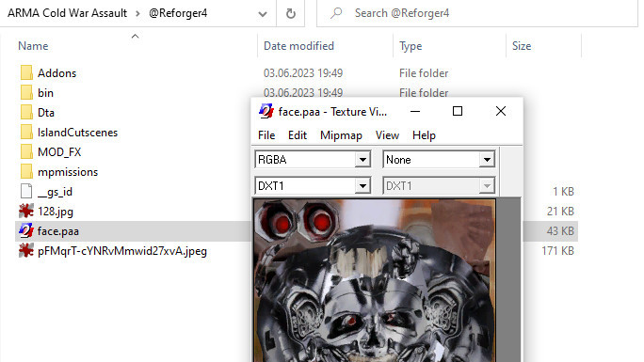Click the 128.jpg image file icon

(26, 212)
